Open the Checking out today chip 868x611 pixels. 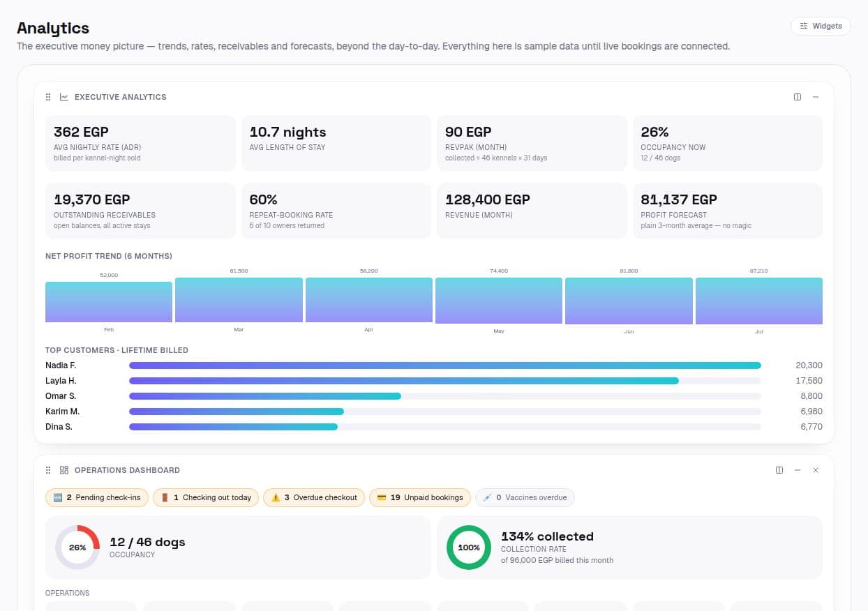point(206,497)
